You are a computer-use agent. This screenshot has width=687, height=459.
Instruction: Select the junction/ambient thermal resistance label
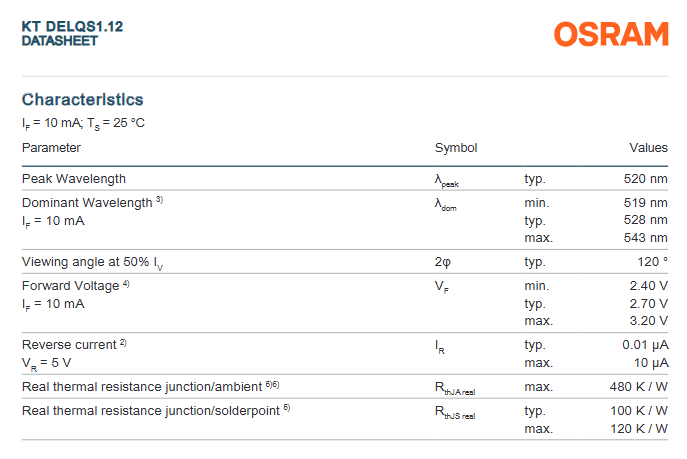click(142, 386)
